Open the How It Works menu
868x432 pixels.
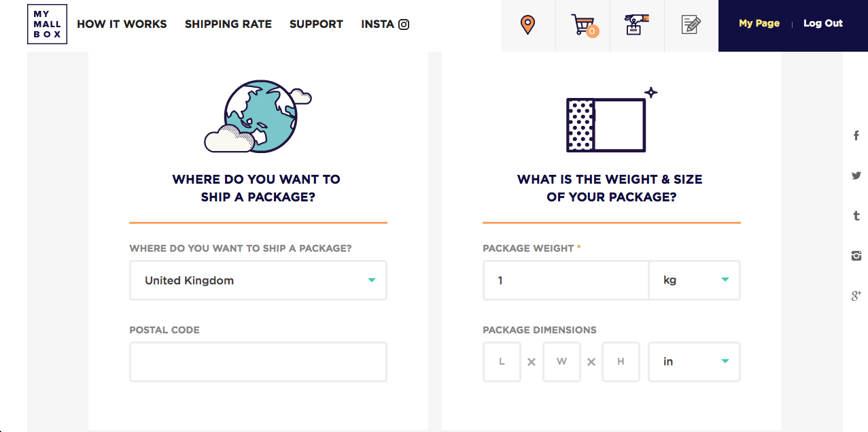tap(122, 24)
